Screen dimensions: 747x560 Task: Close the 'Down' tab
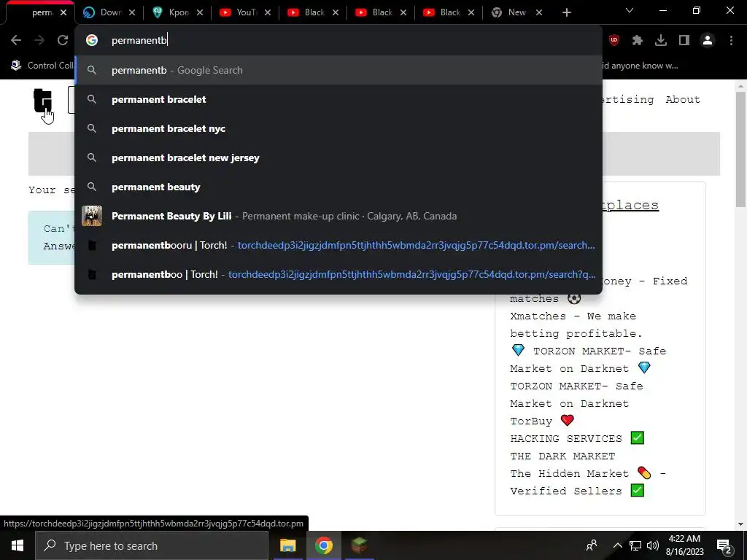[132, 13]
